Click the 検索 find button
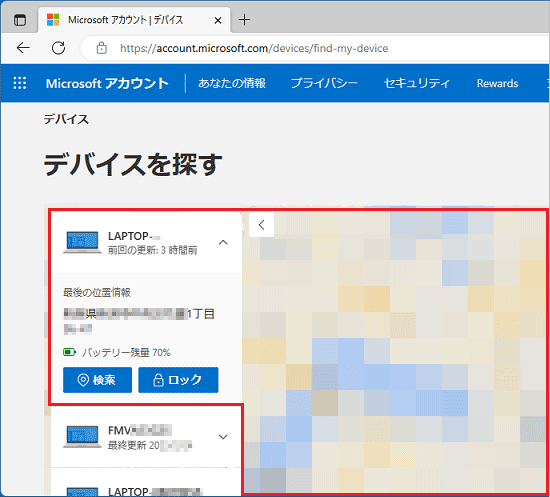This screenshot has width=550, height=497. coord(98,380)
